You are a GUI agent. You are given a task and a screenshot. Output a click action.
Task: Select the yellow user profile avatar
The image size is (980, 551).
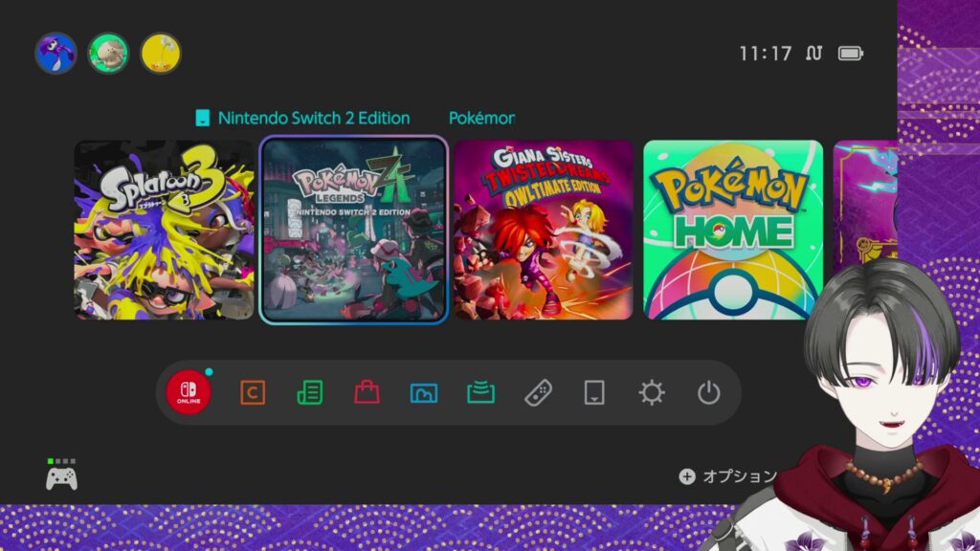(161, 54)
